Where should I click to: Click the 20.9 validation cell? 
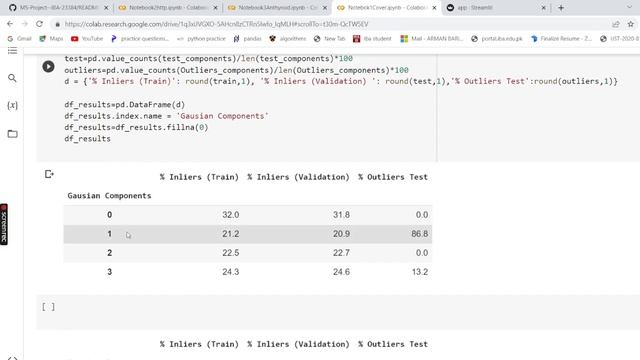point(341,234)
